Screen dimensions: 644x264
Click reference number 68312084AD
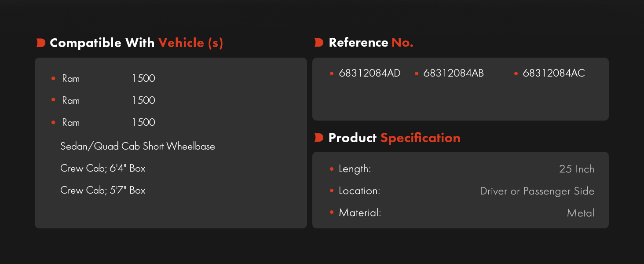point(370,73)
